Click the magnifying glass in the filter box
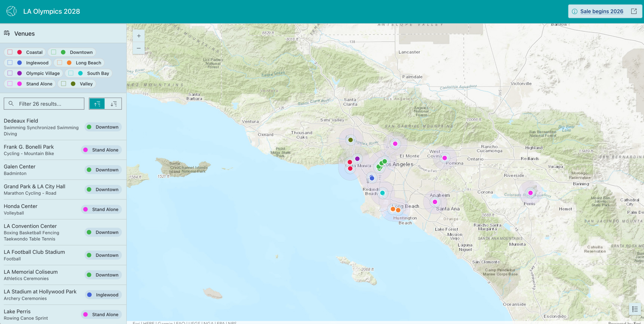The width and height of the screenshot is (644, 324). [11, 103]
